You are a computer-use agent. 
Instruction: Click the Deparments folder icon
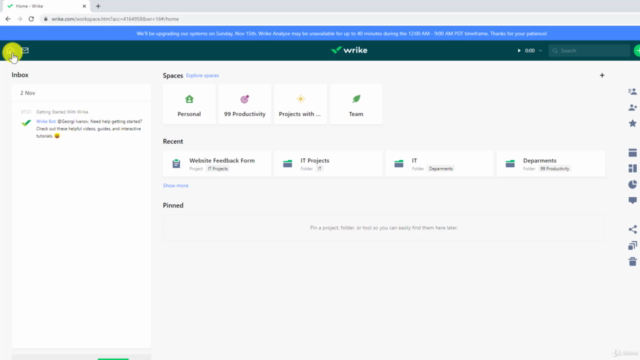510,164
